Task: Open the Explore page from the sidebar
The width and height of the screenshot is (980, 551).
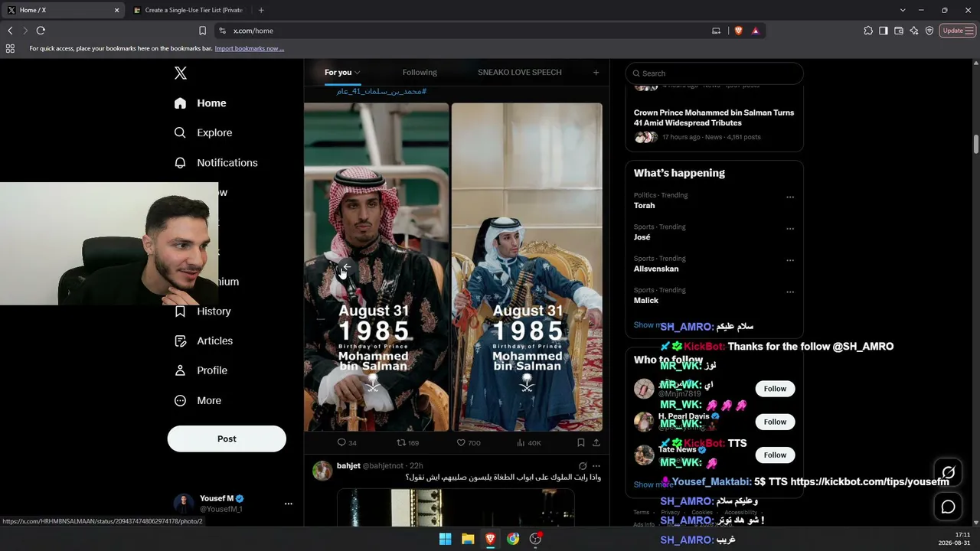Action: pyautogui.click(x=203, y=132)
